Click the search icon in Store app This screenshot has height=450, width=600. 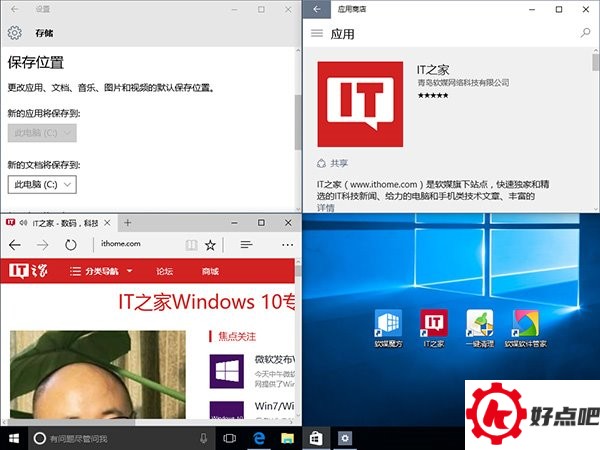[x=584, y=33]
